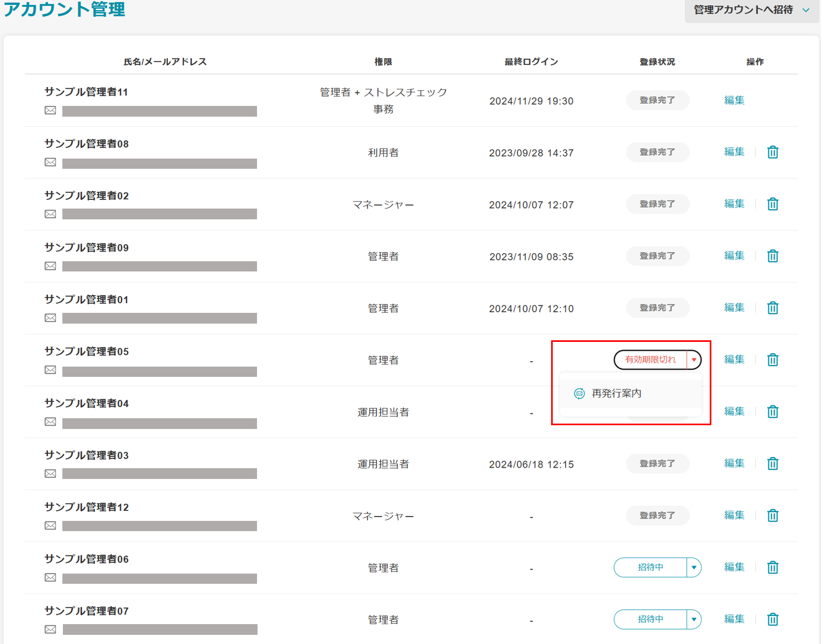Viewport: 821px width, 644px height.
Task: Choose 再発行案内 from the dropdown menu
Action: tap(631, 393)
